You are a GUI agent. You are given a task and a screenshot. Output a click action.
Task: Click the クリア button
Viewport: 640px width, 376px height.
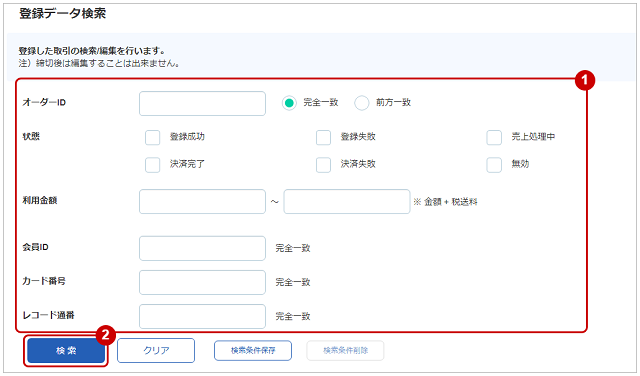coord(156,351)
